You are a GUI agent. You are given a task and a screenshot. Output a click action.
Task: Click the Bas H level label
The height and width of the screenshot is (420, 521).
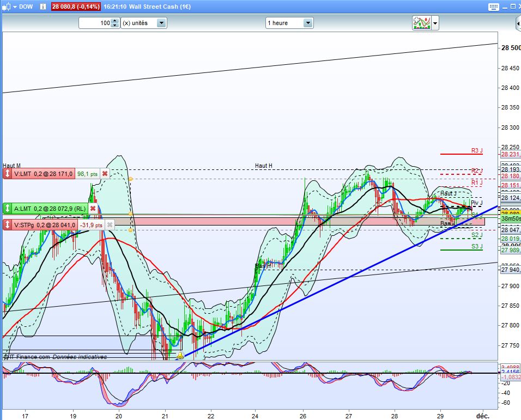(x=263, y=266)
